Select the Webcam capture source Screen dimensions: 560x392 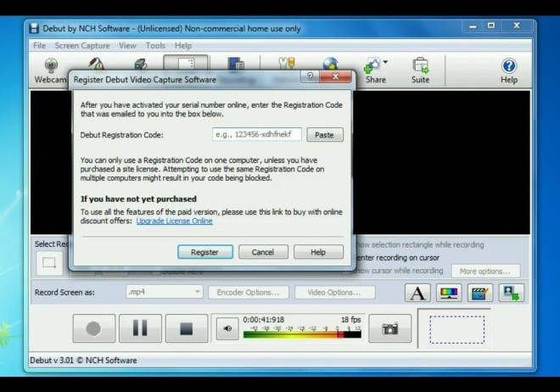(51, 70)
